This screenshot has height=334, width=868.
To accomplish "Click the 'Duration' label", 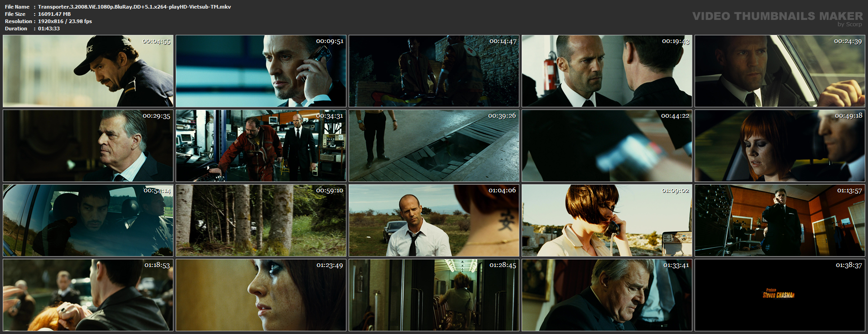I will coord(16,29).
